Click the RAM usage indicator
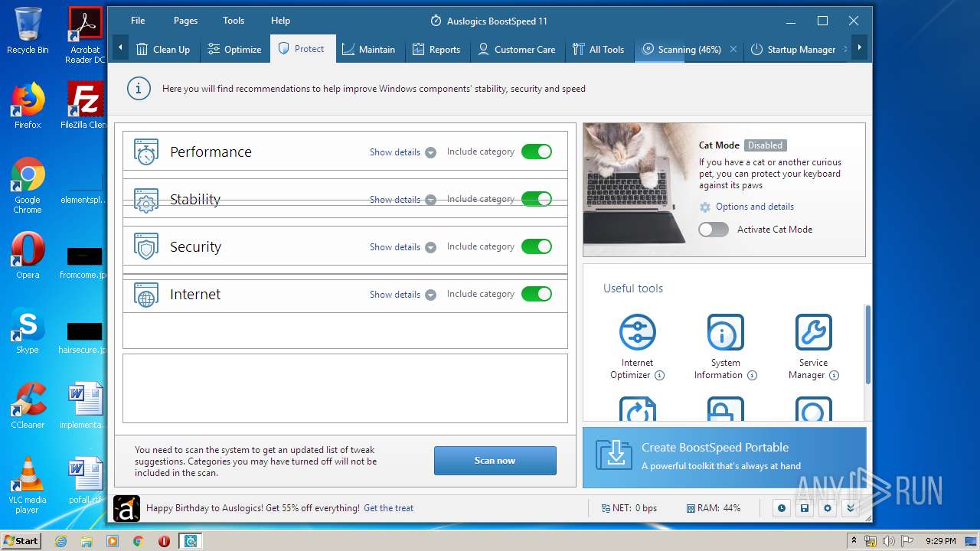980x551 pixels. pyautogui.click(x=714, y=508)
